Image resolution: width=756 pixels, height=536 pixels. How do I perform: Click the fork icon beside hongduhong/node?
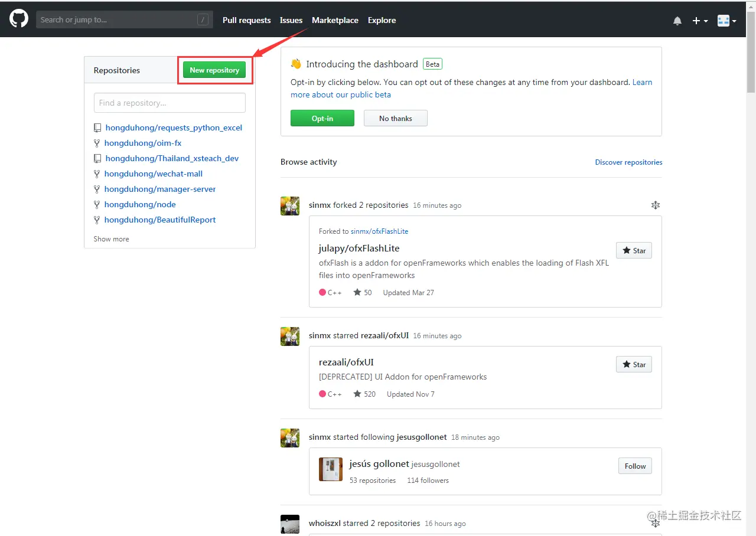[x=97, y=204]
